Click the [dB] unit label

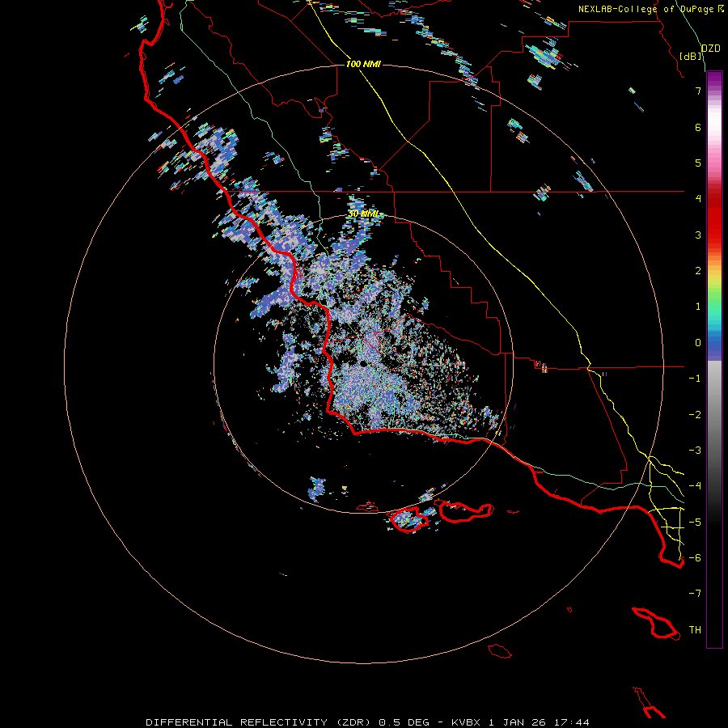691,57
